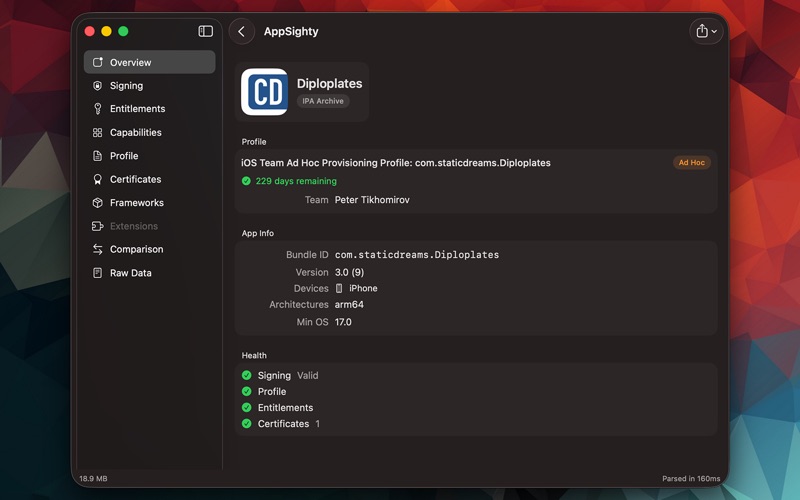Click the Parsed in 160ms status text

tap(691, 479)
